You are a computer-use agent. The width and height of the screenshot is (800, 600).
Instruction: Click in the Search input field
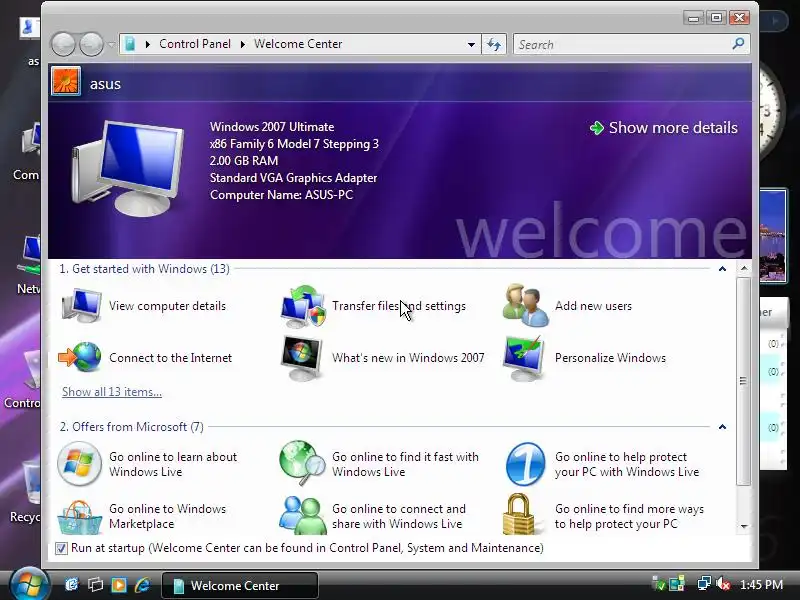point(622,44)
